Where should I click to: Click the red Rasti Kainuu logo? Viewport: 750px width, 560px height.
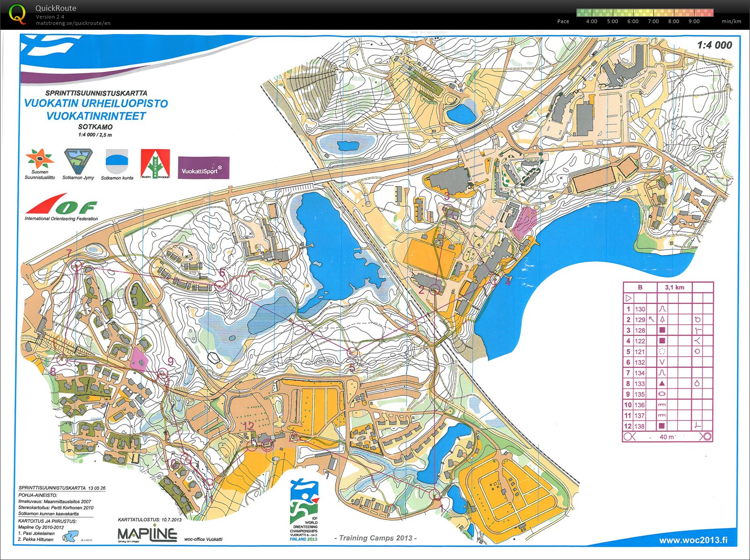pyautogui.click(x=155, y=163)
